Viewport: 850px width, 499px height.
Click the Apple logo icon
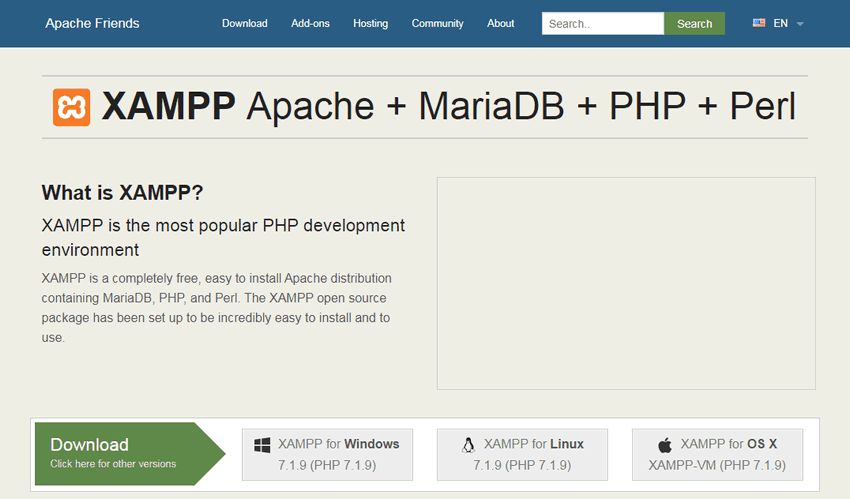point(665,445)
